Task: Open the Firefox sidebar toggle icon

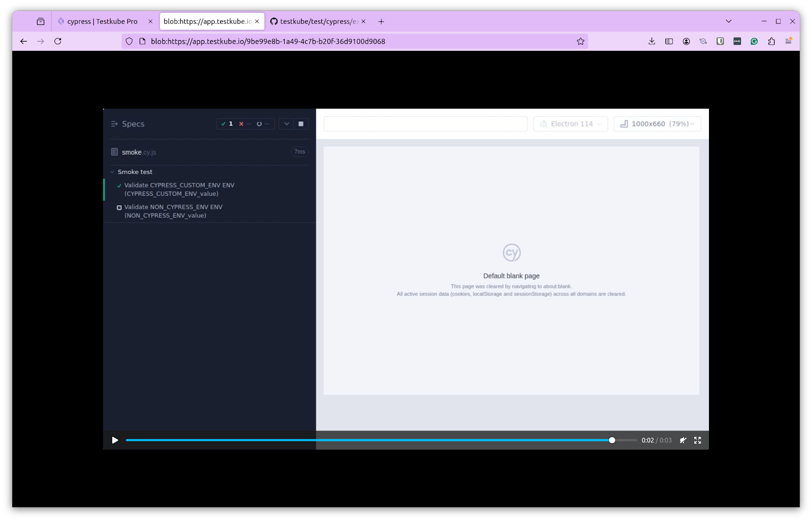Action: click(669, 41)
